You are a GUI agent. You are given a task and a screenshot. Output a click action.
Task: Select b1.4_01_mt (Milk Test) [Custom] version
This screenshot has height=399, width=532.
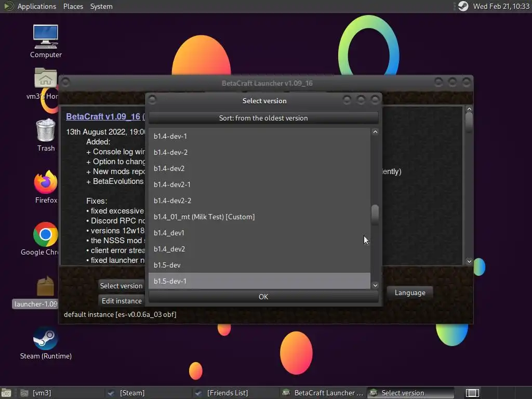[x=259, y=217]
